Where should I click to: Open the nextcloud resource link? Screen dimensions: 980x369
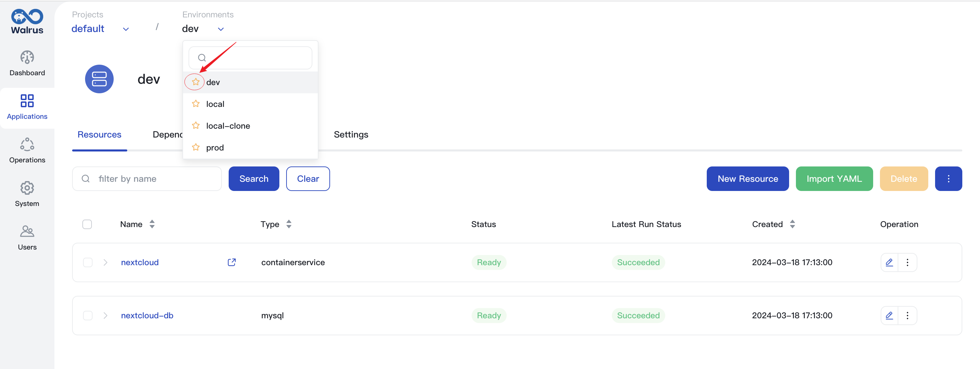point(140,262)
